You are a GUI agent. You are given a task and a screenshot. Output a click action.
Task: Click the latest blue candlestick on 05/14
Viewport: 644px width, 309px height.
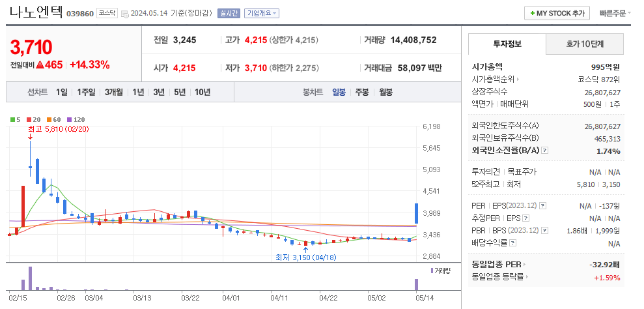coord(416,213)
